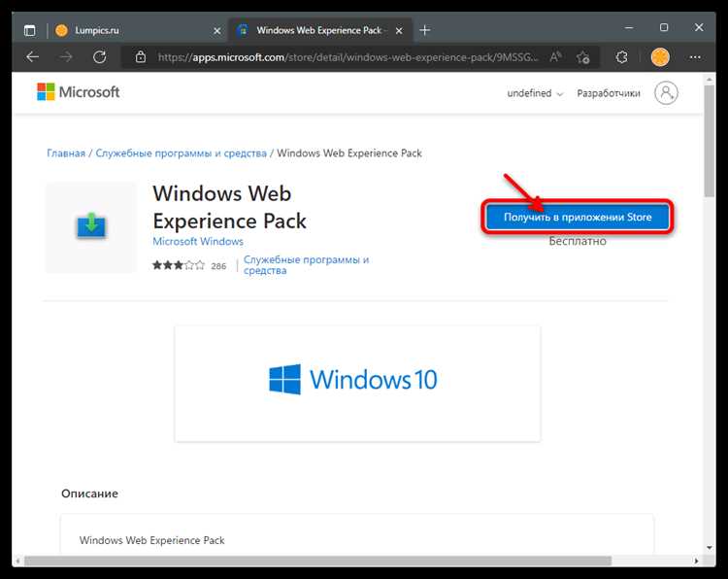Viewport: 728px width, 579px height.
Task: Open the tab actions menu icon
Action: point(30,31)
